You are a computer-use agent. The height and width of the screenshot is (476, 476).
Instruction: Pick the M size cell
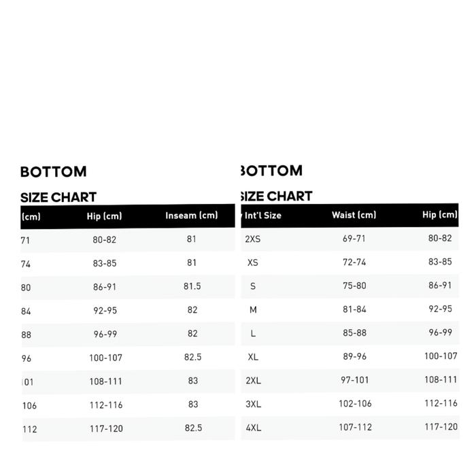point(253,310)
